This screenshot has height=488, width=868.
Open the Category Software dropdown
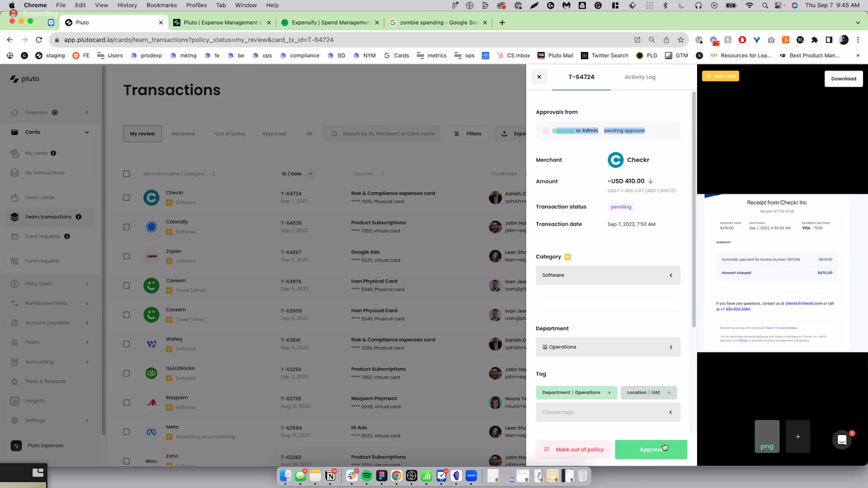pos(608,275)
